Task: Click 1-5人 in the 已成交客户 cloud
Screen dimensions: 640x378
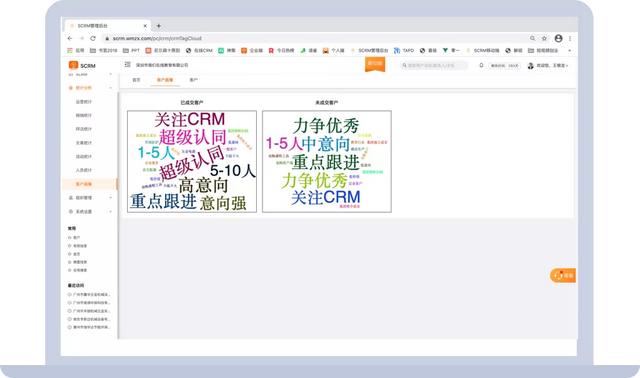Action: tap(156, 153)
